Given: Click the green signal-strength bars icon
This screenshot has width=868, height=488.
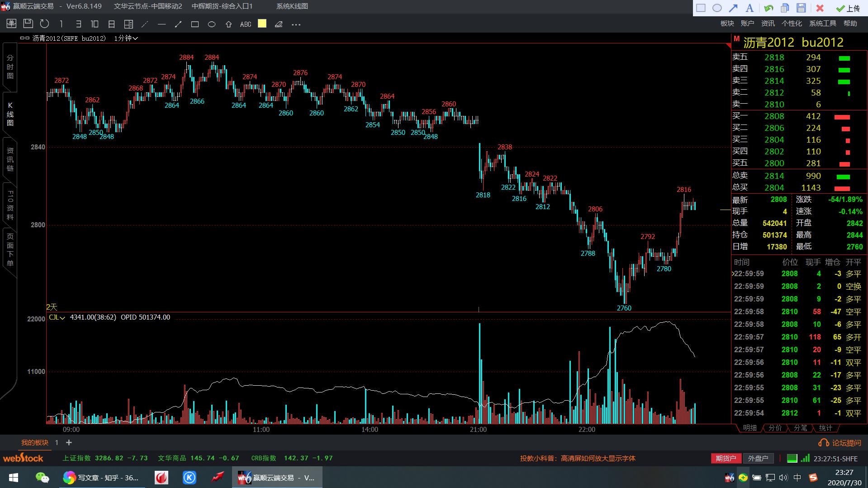Looking at the screenshot, I should pos(805,458).
